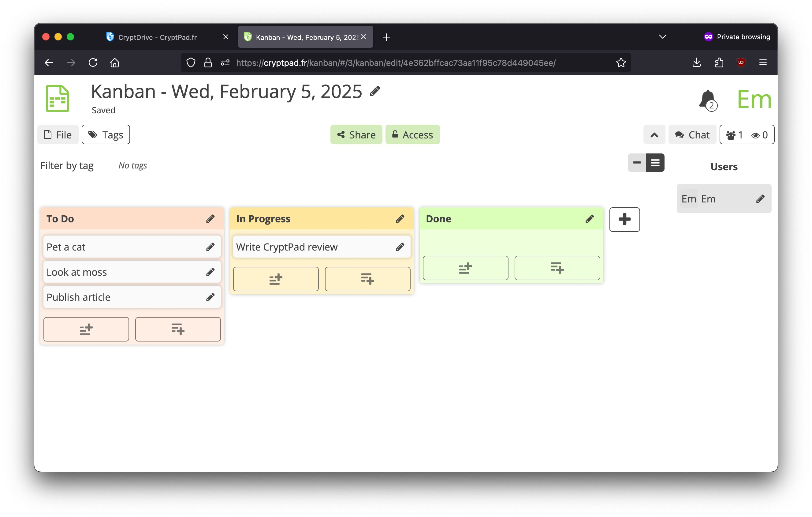Switch to the CryptDrive tab

coord(157,37)
